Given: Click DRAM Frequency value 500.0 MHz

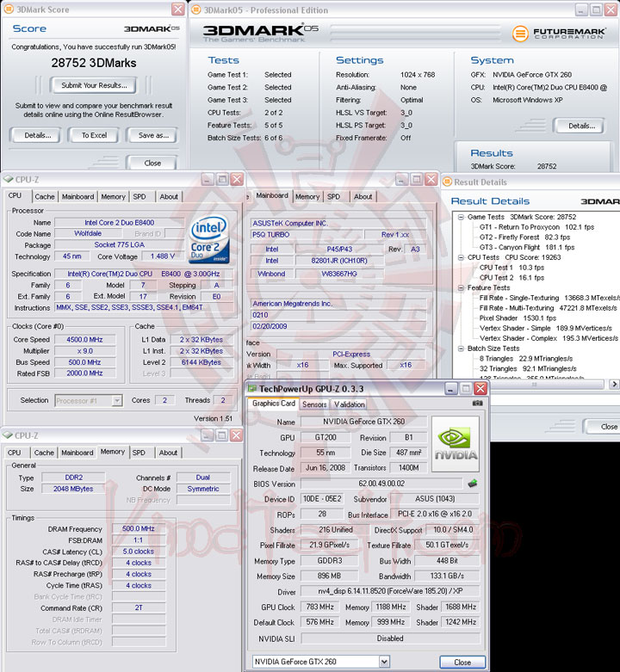Looking at the screenshot, I should pyautogui.click(x=138, y=529).
